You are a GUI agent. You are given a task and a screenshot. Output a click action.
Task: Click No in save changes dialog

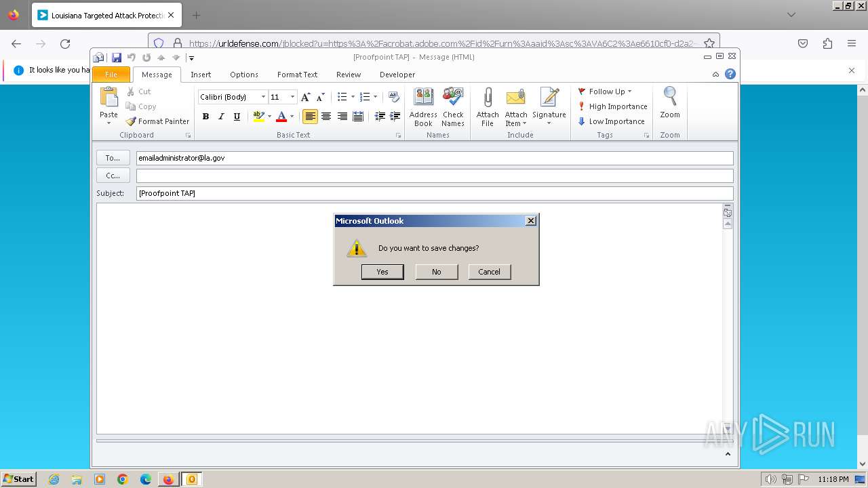436,272
